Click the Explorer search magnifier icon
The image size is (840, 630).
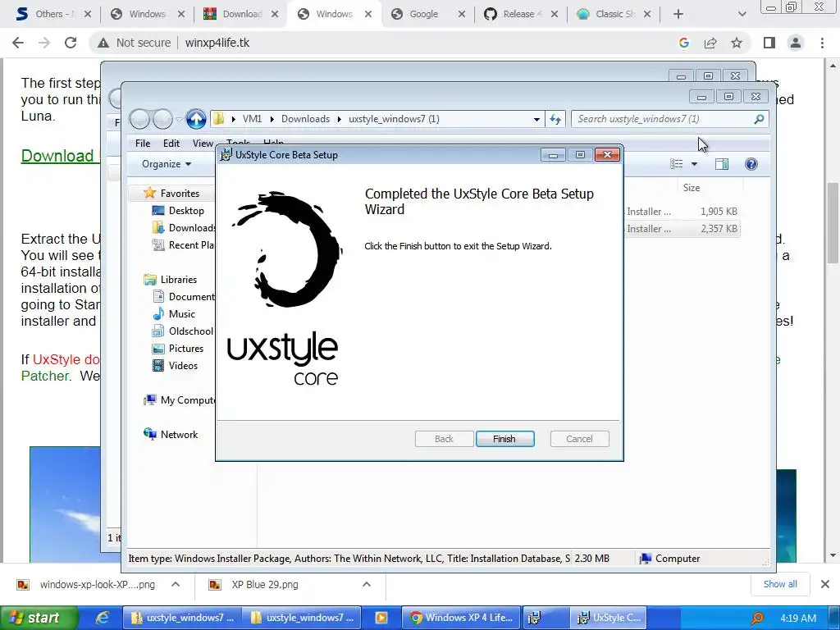[x=759, y=119]
